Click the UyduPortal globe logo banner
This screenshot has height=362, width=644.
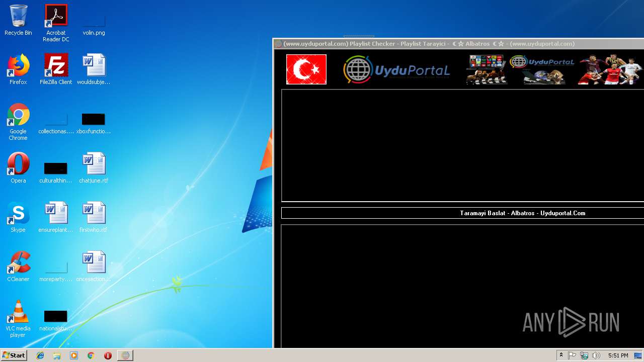[396, 69]
